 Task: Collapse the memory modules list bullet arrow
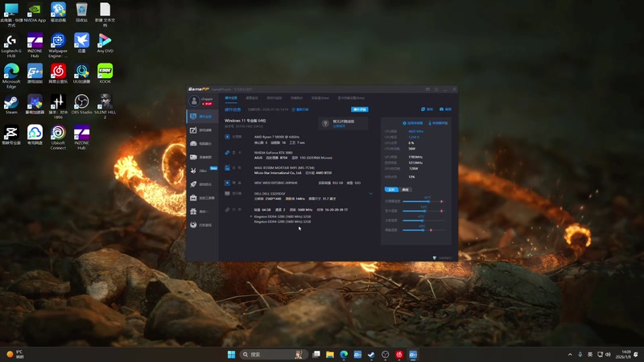[x=251, y=216]
